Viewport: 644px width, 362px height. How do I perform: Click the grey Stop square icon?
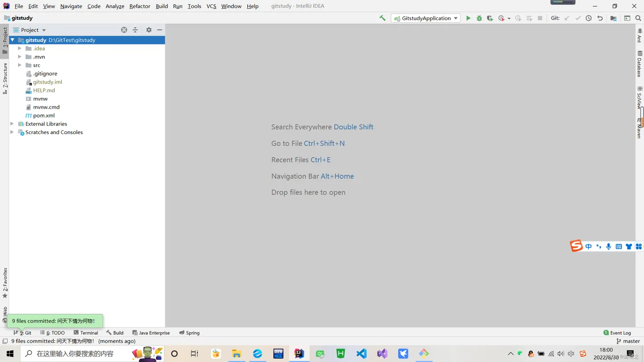540,18
